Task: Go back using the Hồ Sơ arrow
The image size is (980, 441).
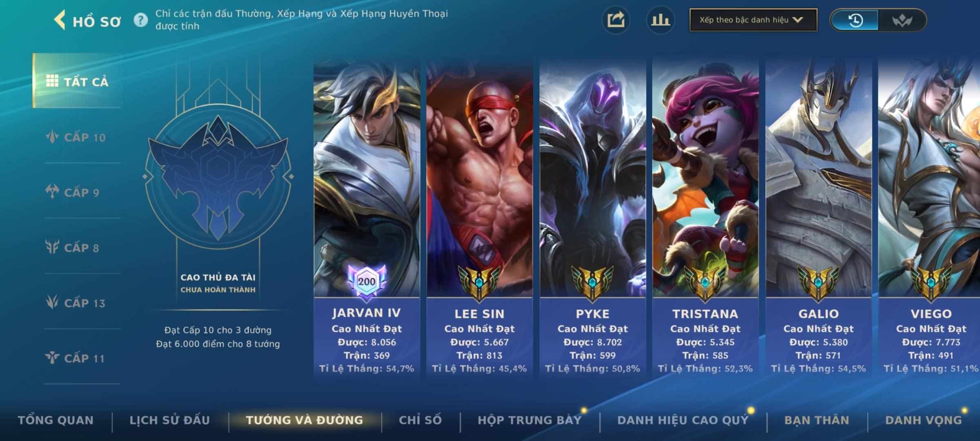Action: [60, 20]
